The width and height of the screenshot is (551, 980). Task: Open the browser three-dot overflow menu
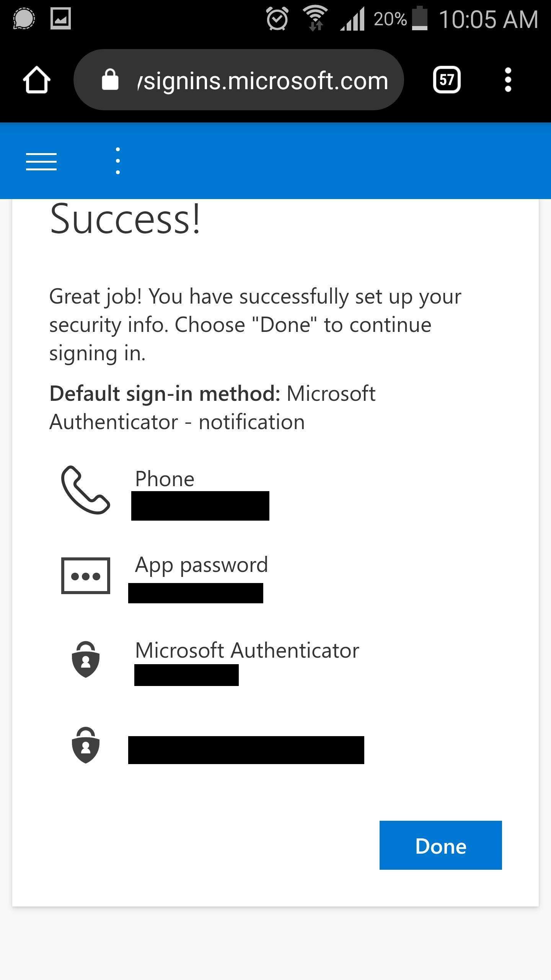[508, 80]
